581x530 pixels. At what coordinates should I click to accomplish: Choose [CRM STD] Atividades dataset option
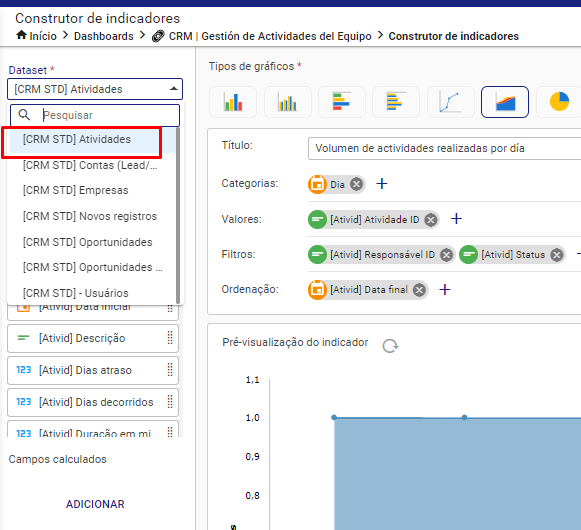(93, 139)
